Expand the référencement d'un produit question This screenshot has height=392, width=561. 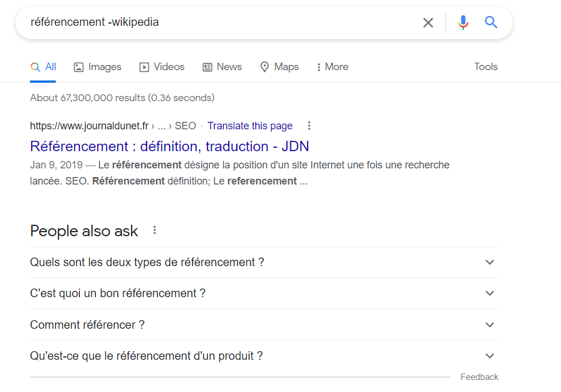pyautogui.click(x=489, y=356)
